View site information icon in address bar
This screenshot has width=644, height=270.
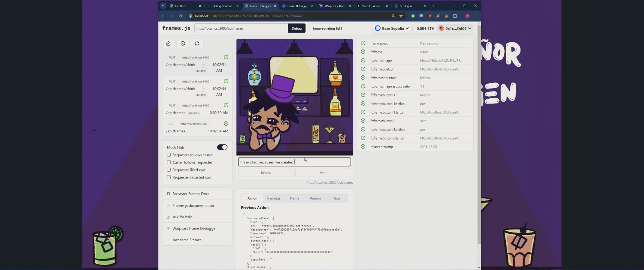point(190,16)
